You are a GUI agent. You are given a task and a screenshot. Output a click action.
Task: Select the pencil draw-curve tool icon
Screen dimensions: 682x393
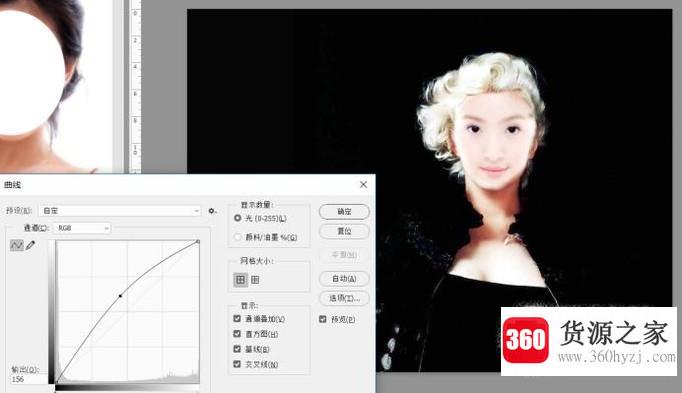click(30, 245)
